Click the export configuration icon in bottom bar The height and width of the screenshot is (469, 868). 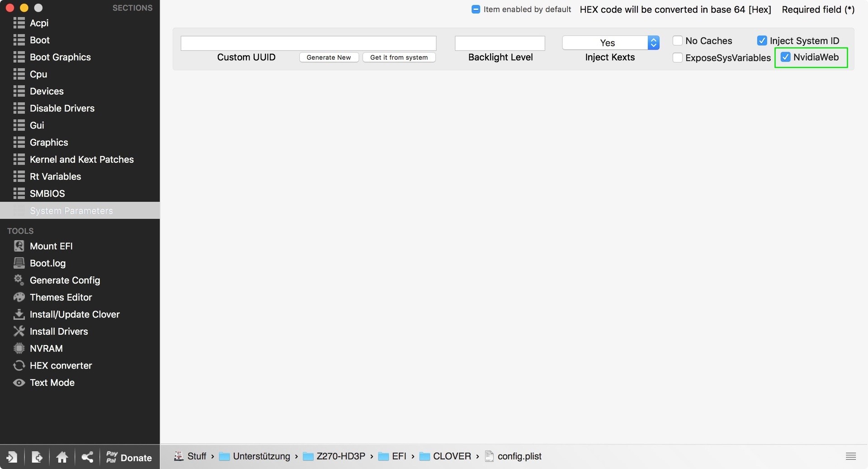pos(37,457)
